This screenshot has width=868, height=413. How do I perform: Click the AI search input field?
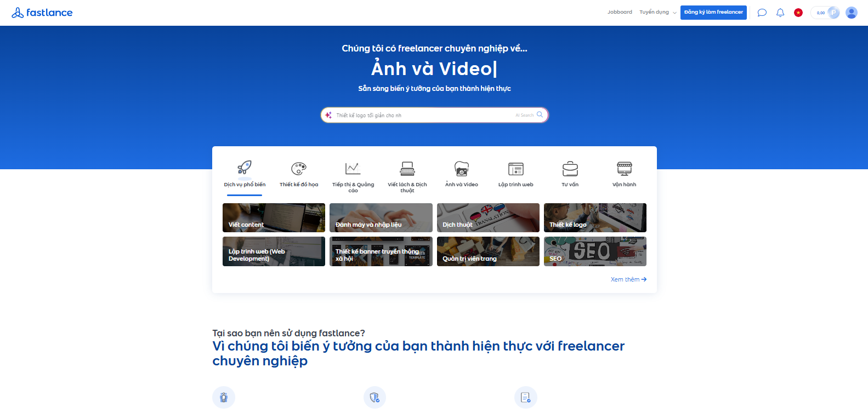point(422,115)
